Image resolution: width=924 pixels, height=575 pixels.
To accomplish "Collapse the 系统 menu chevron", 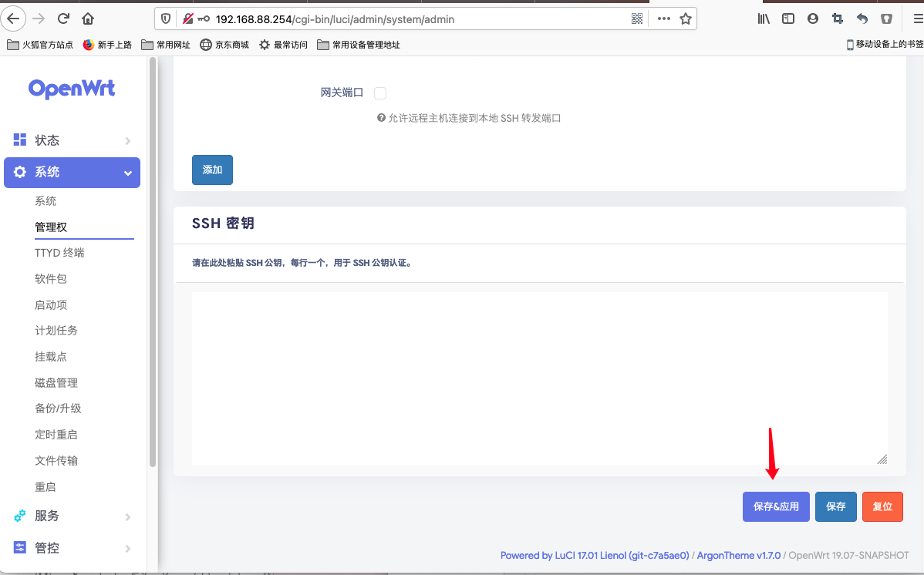I will (x=128, y=173).
